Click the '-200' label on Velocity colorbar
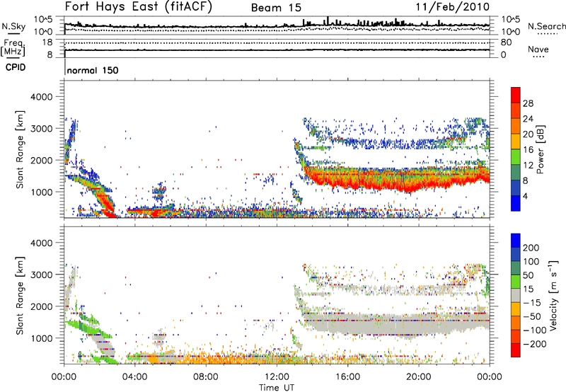Screen dimensions: 566x392 (535, 344)
